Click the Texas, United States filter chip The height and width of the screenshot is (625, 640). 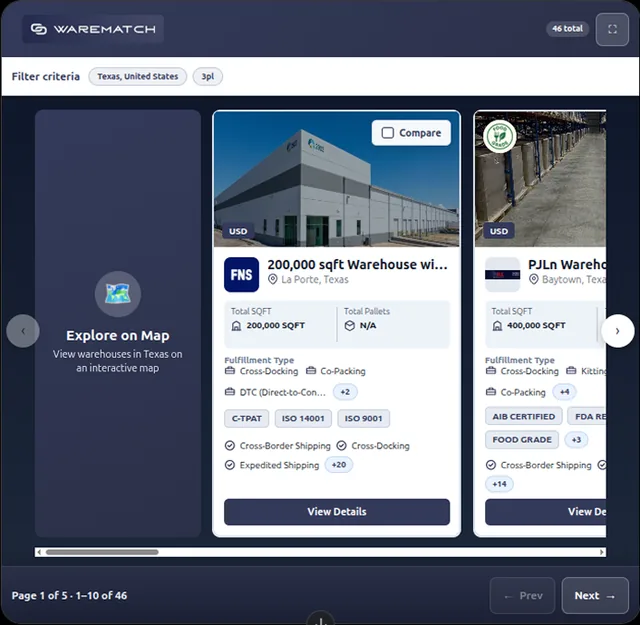[138, 76]
